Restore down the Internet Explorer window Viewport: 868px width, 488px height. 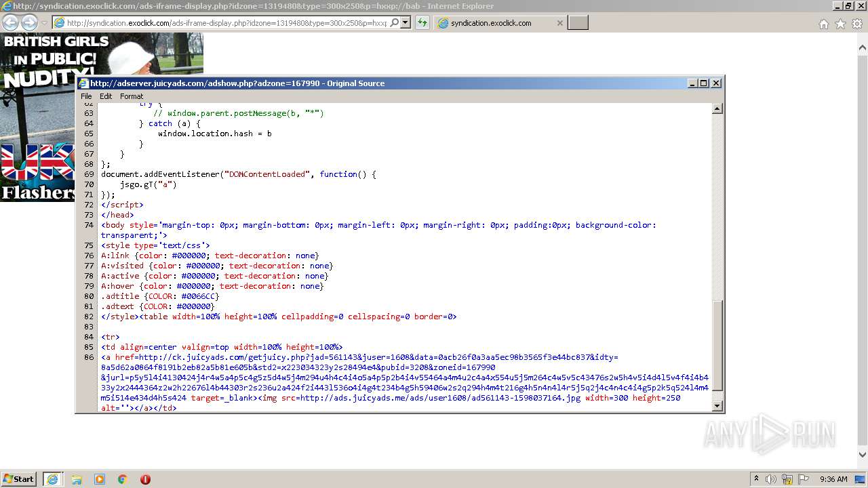tap(849, 6)
